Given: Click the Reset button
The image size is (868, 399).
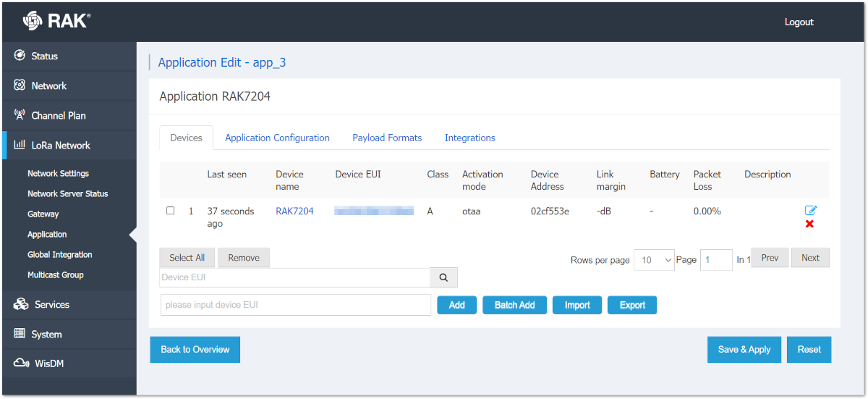Looking at the screenshot, I should [x=809, y=350].
